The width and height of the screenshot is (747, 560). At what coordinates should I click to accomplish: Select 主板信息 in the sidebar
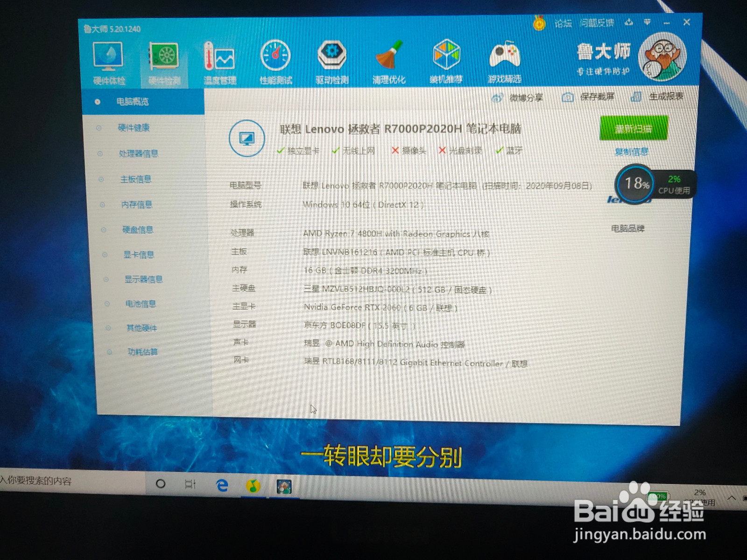[136, 179]
